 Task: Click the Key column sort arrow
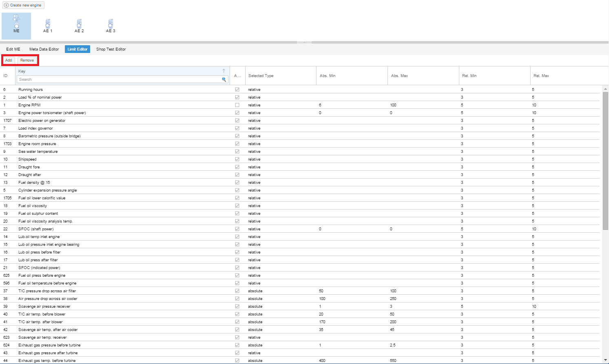[224, 71]
